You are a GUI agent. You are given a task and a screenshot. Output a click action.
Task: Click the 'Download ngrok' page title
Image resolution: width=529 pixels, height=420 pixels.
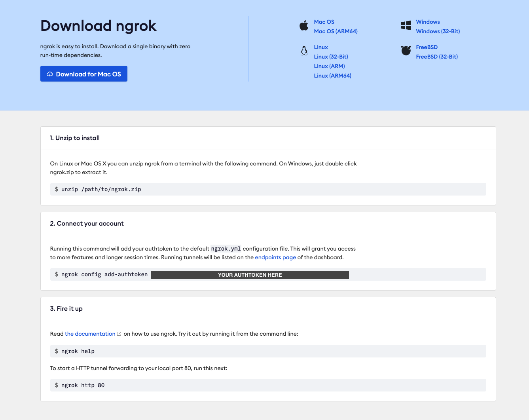[x=99, y=26]
